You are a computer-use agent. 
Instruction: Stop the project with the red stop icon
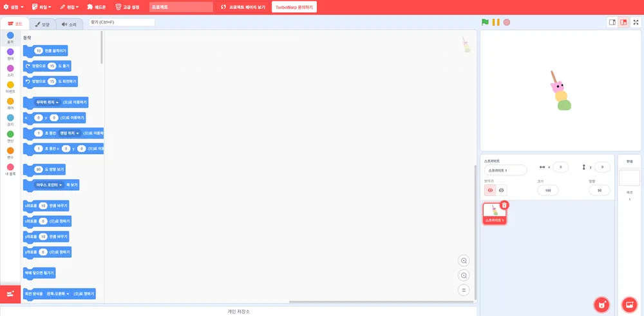pos(507,22)
